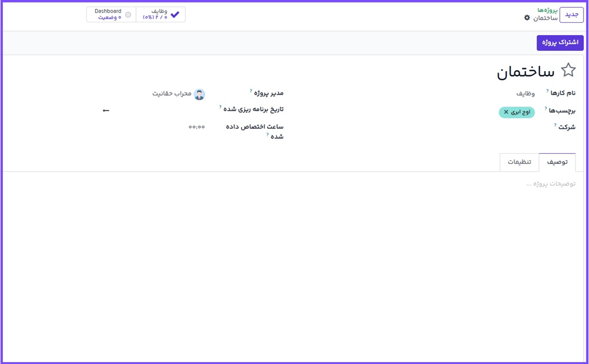Switch to the تنظیمات tab
This screenshot has height=364, width=589.
519,162
